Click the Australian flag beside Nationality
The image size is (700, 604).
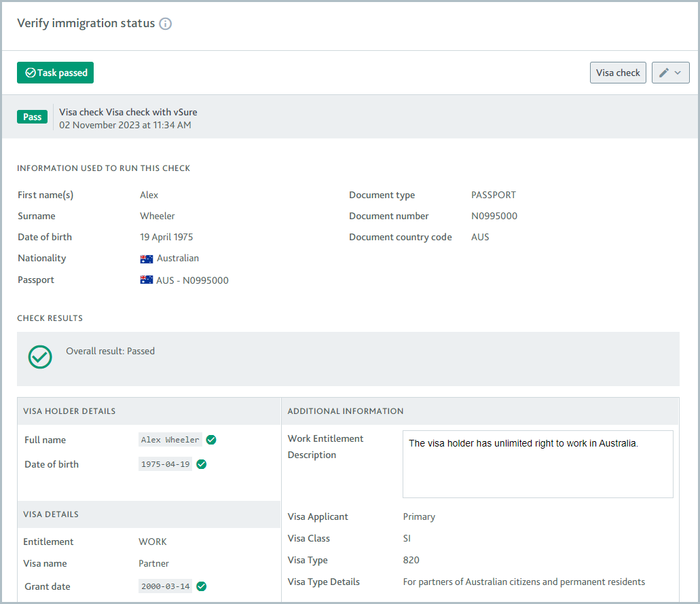[145, 258]
